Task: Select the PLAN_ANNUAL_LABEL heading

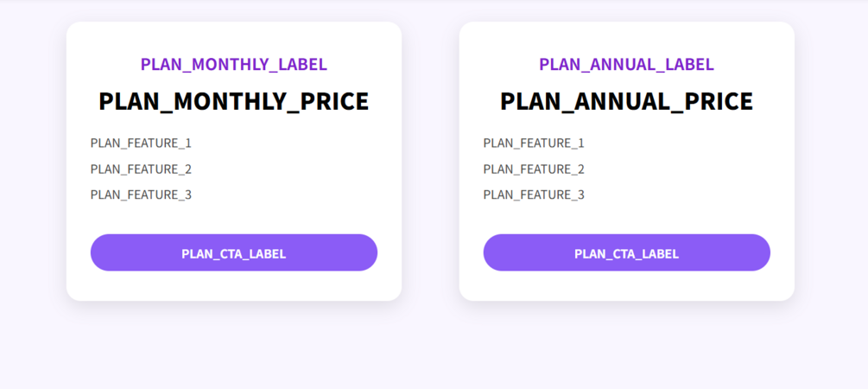Action: (626, 64)
